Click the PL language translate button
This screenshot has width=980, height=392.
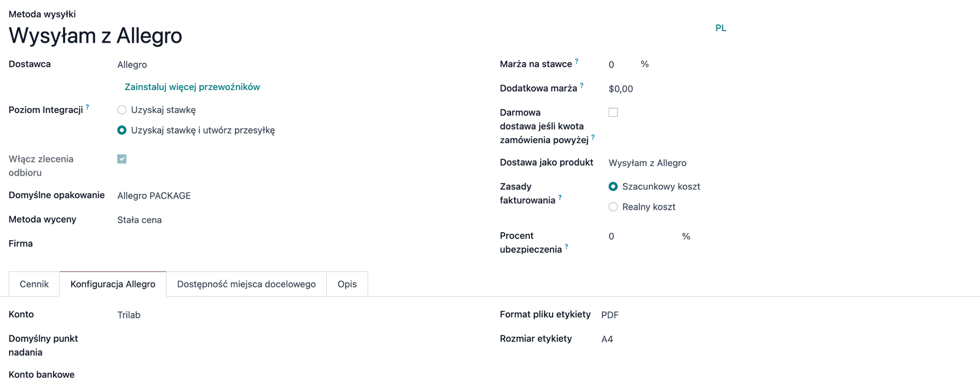pyautogui.click(x=721, y=28)
